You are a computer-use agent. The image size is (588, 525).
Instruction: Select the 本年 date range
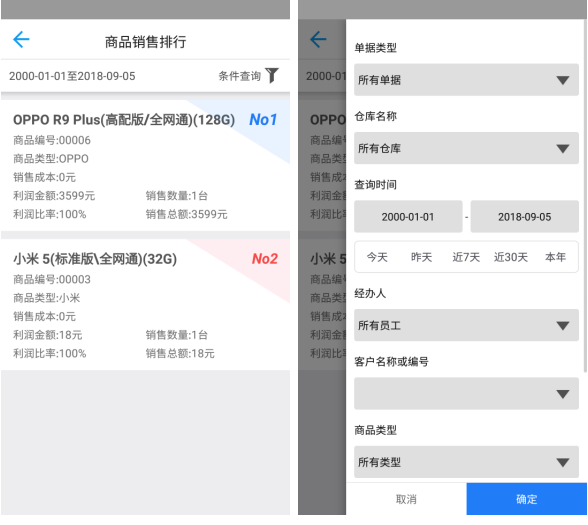coord(555,257)
